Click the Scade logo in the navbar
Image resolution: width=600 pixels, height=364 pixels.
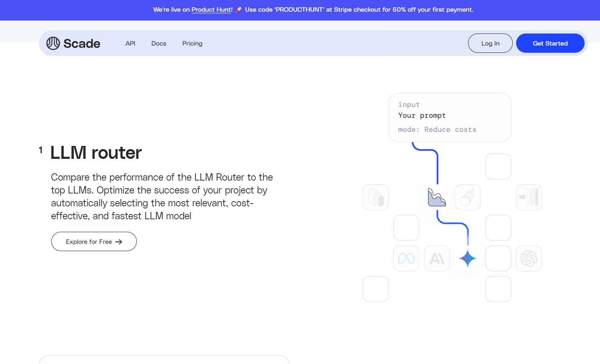pos(73,43)
